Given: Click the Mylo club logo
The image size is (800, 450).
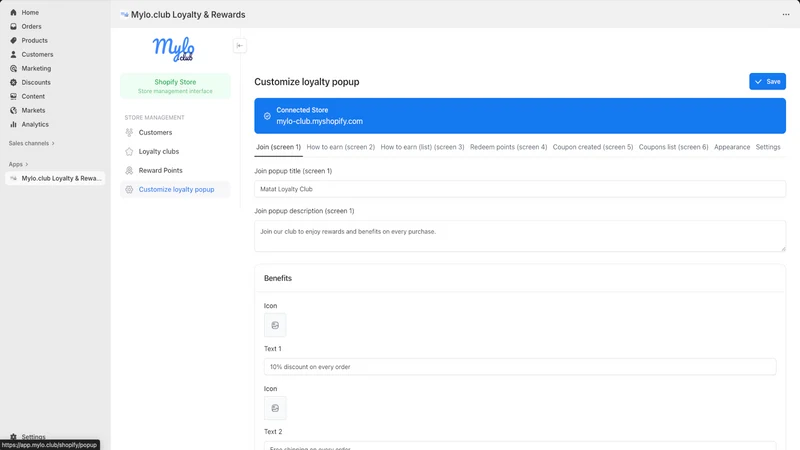Looking at the screenshot, I should point(173,49).
